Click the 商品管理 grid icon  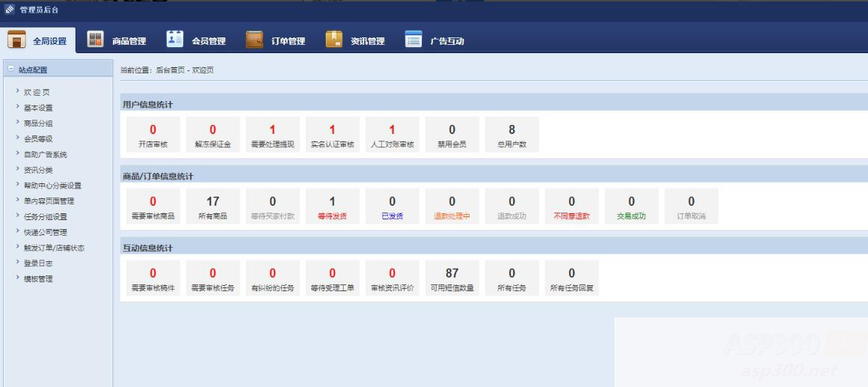[x=95, y=40]
